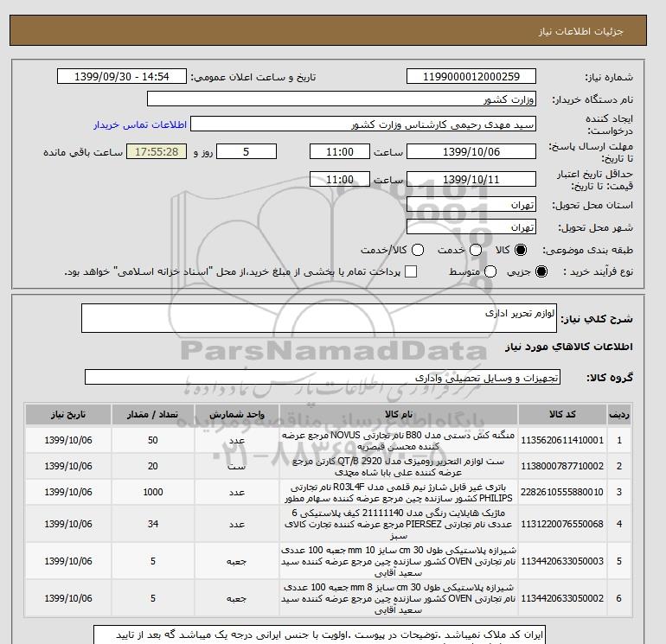Click the تعداد / مقدار column header
The width and height of the screenshot is (666, 644).
pyautogui.click(x=153, y=414)
